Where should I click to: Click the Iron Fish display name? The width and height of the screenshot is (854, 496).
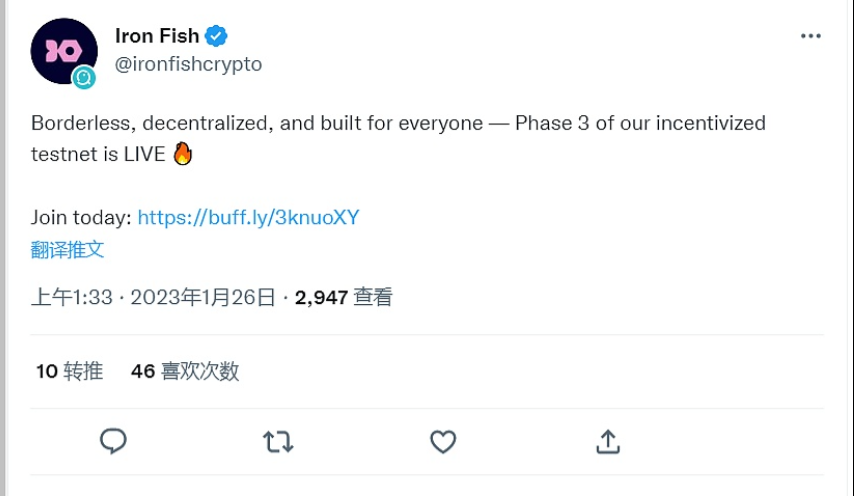pos(157,36)
